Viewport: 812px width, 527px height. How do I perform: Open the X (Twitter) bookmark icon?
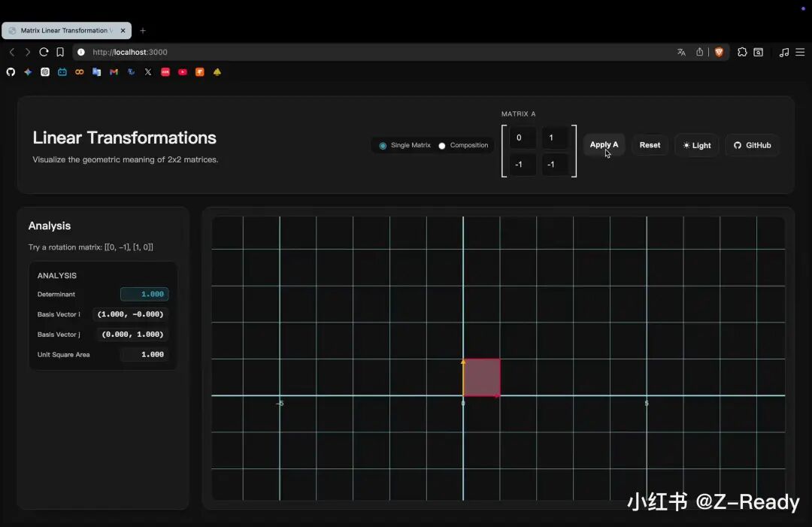click(x=148, y=72)
